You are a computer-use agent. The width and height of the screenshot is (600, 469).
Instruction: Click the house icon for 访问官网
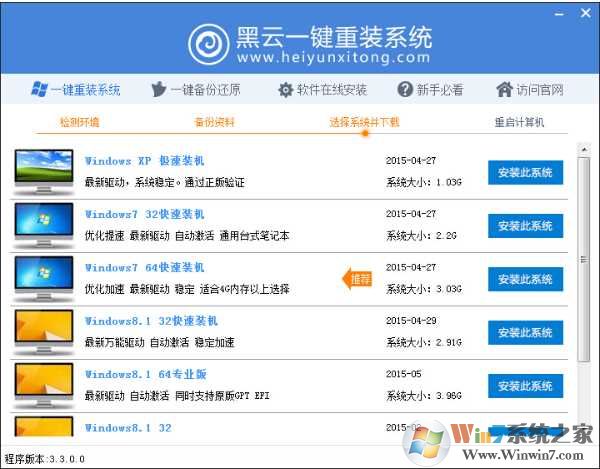504,90
